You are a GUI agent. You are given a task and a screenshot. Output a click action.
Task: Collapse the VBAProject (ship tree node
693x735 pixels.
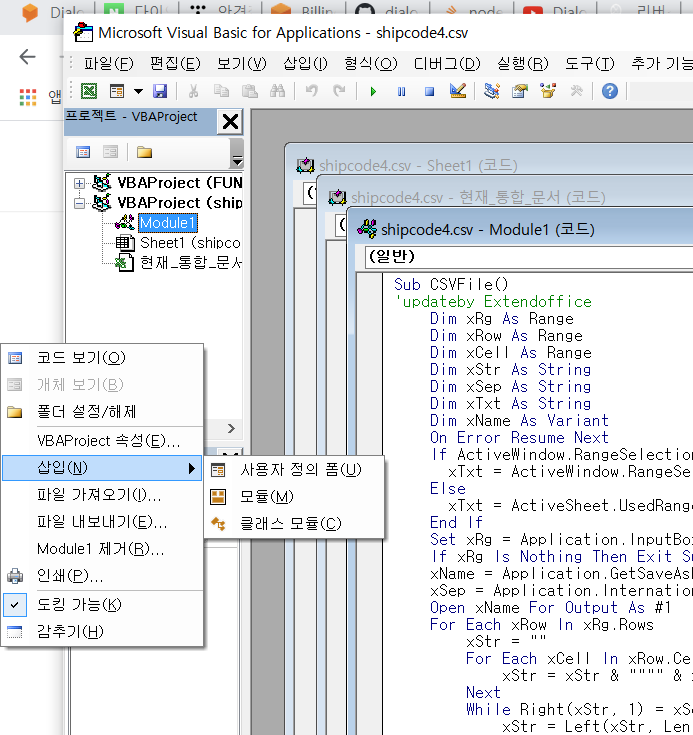click(79, 203)
